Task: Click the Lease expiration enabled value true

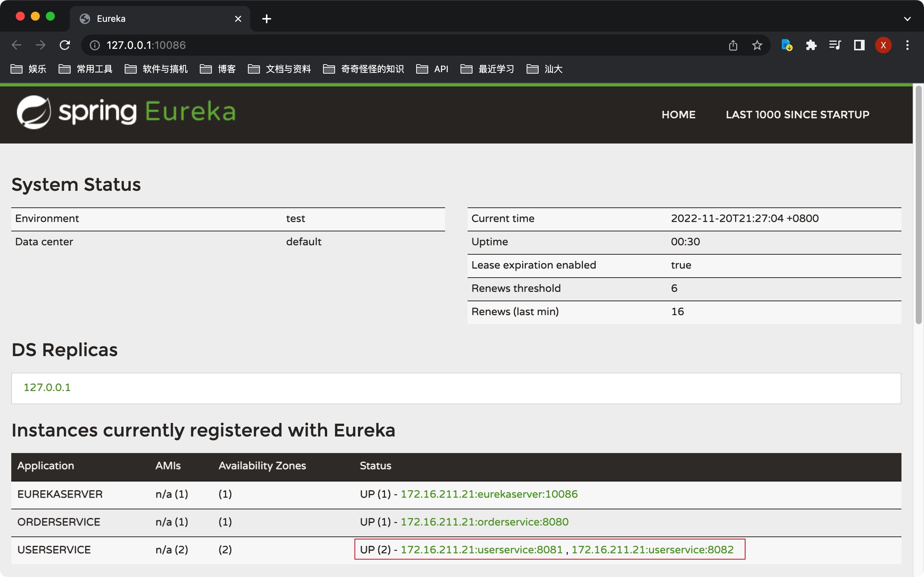Action: [681, 265]
